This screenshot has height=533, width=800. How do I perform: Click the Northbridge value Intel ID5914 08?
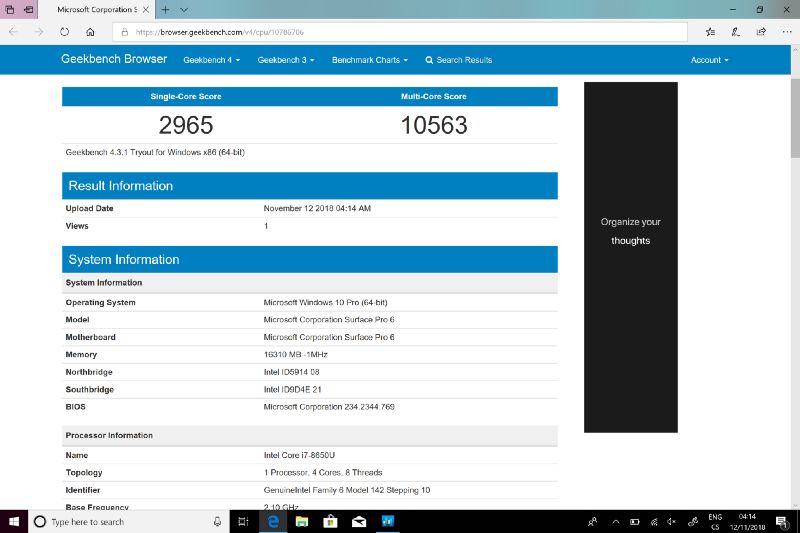291,372
